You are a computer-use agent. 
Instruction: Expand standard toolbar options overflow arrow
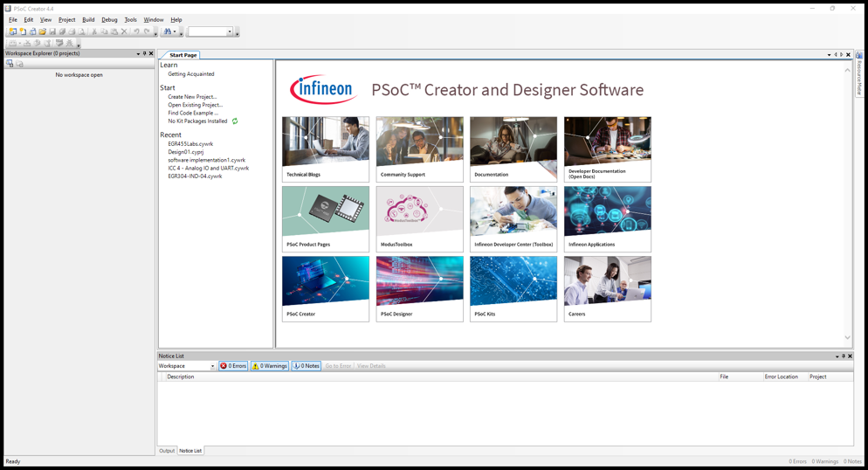click(155, 34)
